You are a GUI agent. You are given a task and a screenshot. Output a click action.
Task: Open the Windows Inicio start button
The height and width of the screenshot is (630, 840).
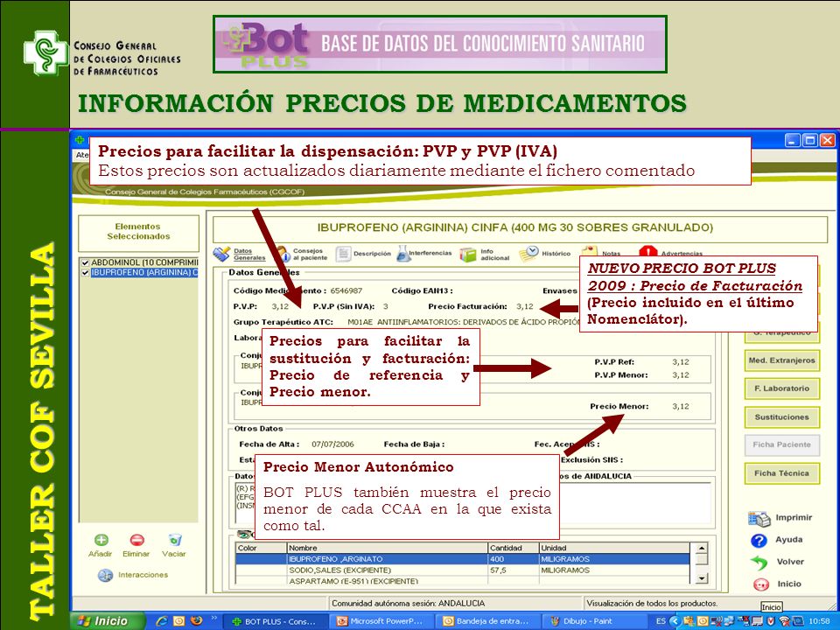[x=107, y=621]
